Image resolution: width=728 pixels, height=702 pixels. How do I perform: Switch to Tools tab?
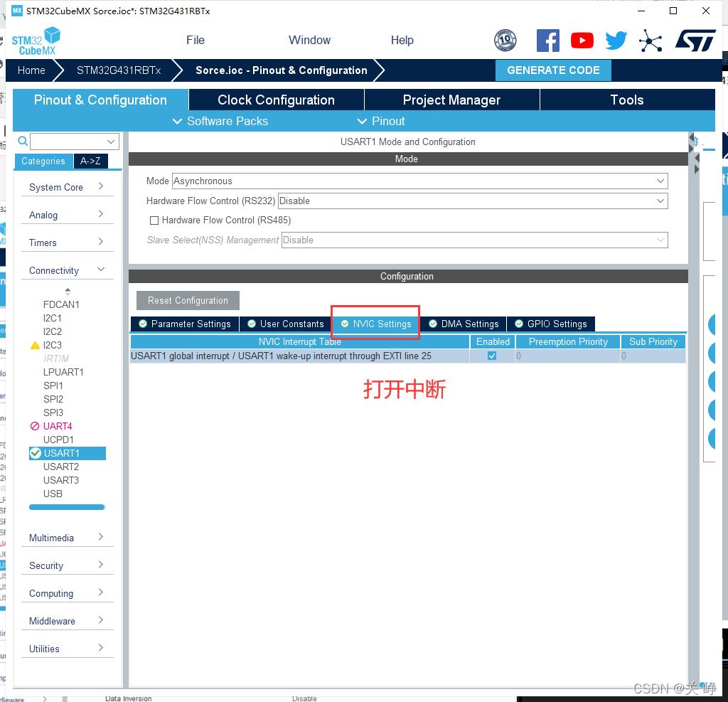[627, 100]
